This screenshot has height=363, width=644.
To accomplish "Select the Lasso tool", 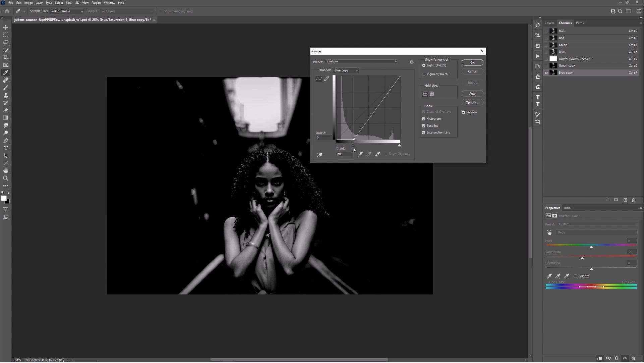I will tap(6, 43).
